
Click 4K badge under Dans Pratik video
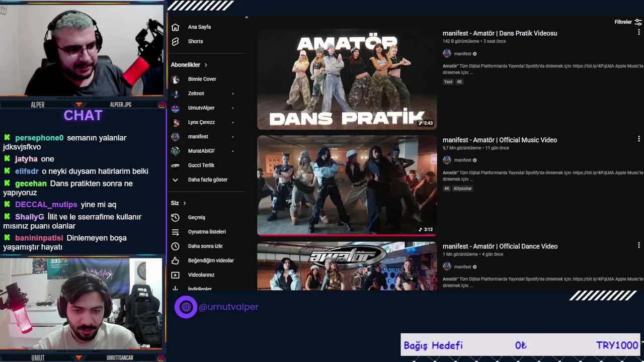[459, 81]
